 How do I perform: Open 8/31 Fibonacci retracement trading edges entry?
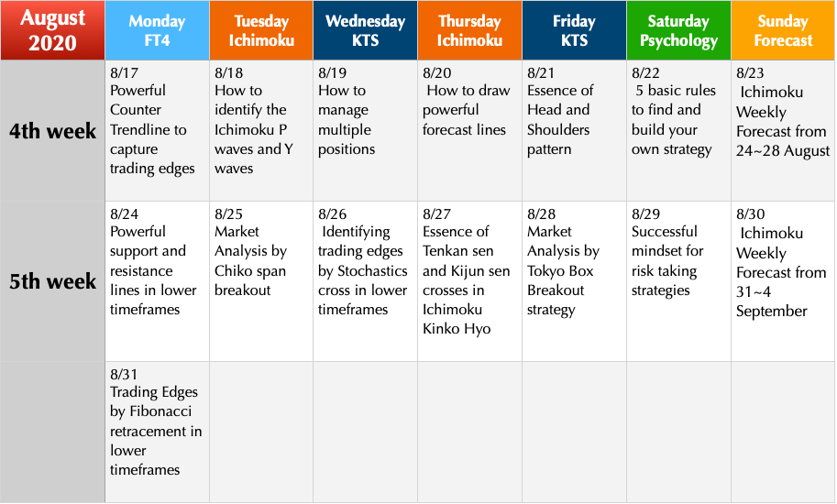click(x=157, y=432)
